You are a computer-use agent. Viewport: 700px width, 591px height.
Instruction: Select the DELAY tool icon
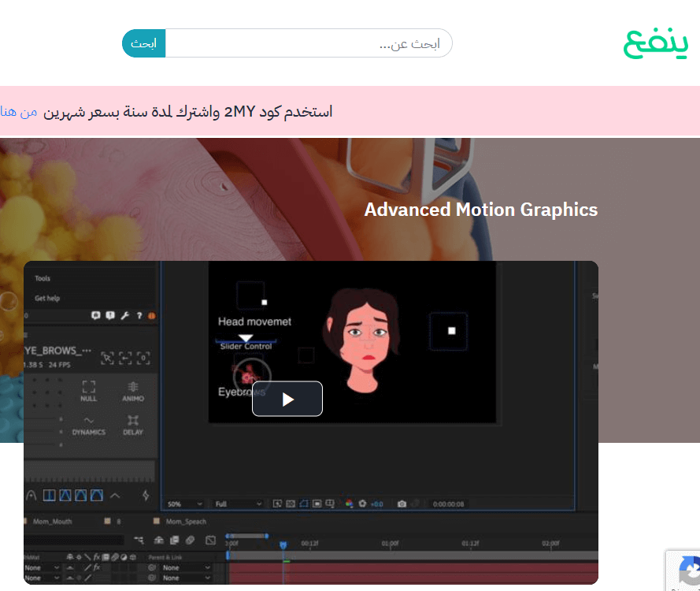133,425
